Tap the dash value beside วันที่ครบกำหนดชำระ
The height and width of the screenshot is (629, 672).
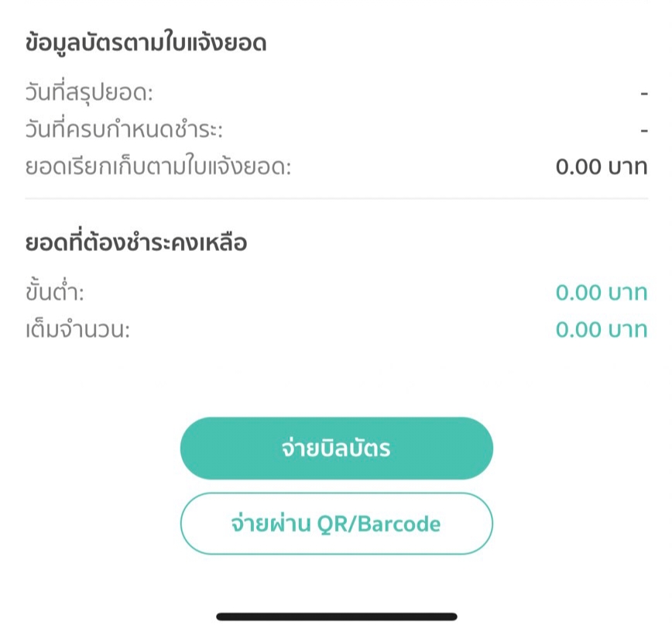coord(643,130)
